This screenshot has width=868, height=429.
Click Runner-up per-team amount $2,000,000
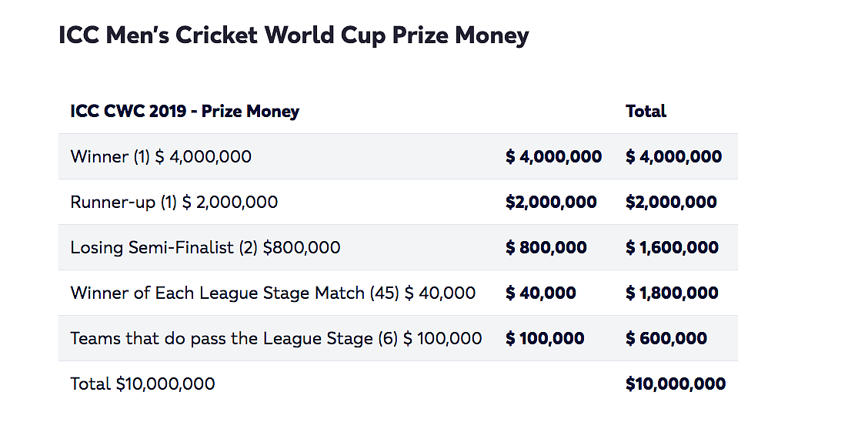552,203
